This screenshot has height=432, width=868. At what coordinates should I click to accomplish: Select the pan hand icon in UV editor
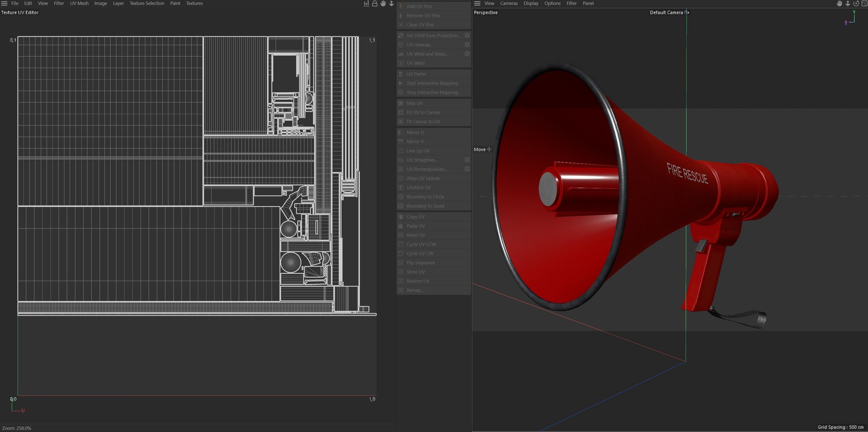tap(383, 3)
